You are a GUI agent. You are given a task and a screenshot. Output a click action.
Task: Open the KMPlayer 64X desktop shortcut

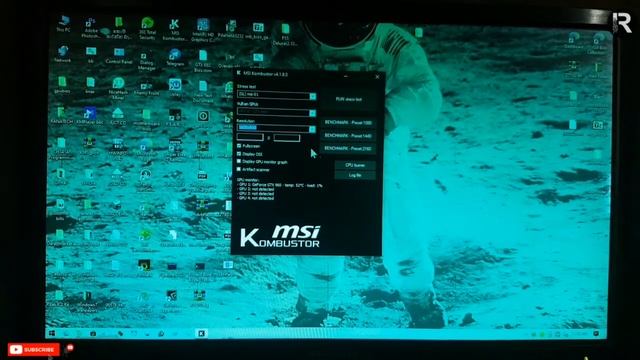coord(89,116)
